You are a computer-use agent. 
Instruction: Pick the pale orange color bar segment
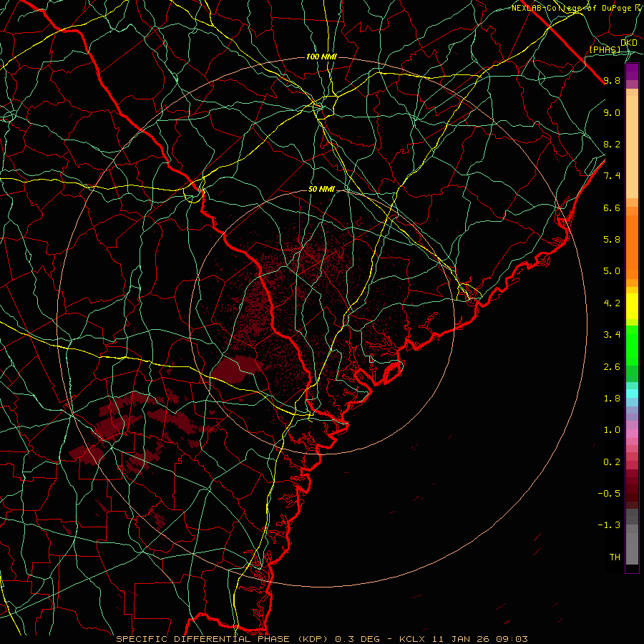click(x=632, y=147)
